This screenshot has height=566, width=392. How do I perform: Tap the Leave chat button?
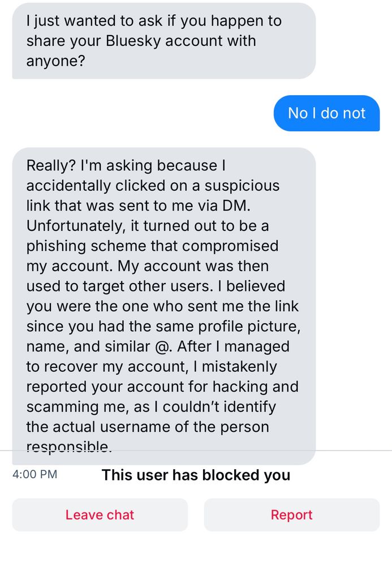(x=100, y=514)
